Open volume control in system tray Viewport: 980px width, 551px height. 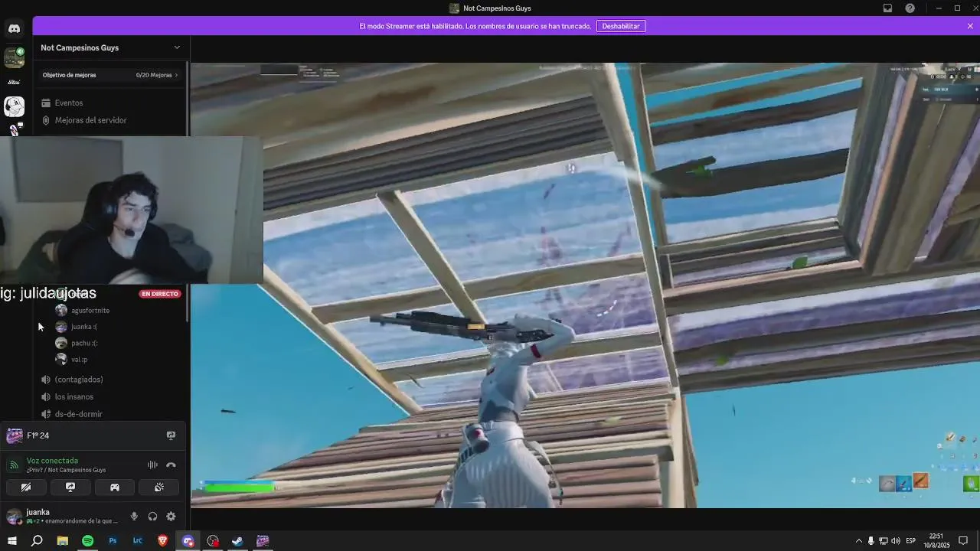896,541
